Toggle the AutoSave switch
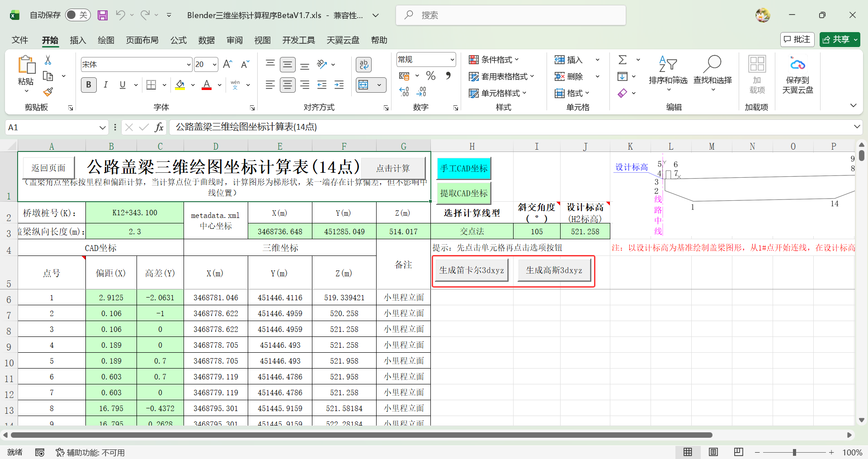 78,15
